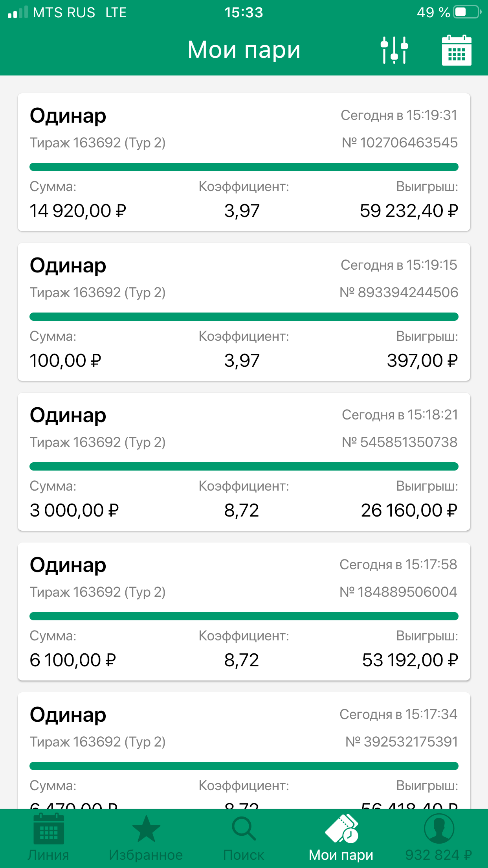Open the filter sliders icon
The width and height of the screenshot is (488, 868).
(394, 50)
